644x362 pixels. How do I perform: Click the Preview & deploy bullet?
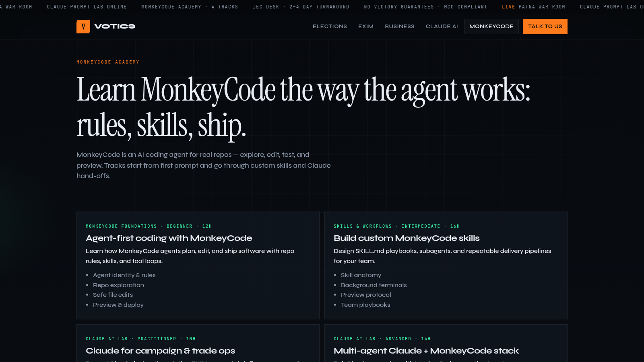[x=118, y=305]
